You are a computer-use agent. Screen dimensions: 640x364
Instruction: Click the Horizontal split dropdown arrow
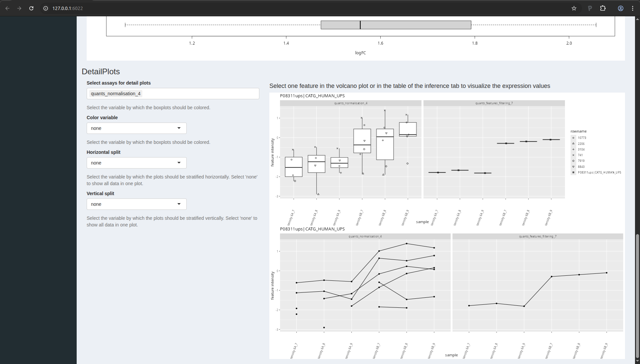coord(179,163)
